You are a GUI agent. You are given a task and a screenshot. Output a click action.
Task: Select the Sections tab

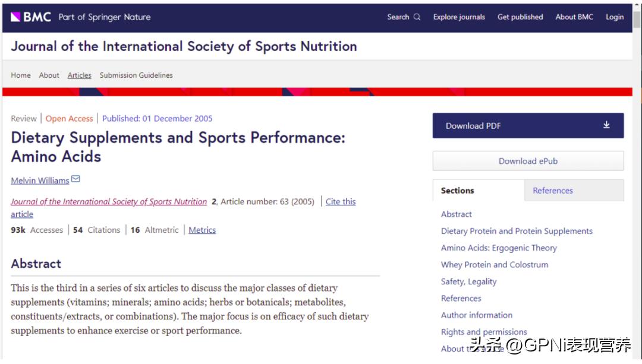tap(457, 190)
